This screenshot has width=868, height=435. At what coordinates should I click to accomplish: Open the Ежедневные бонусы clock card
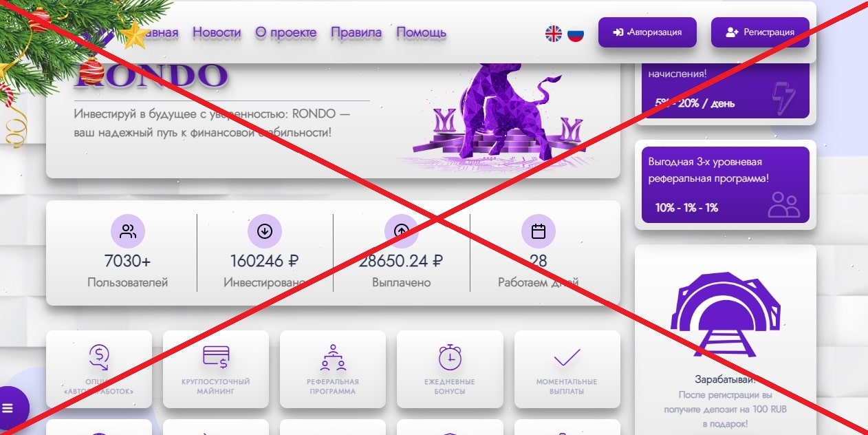coord(450,370)
